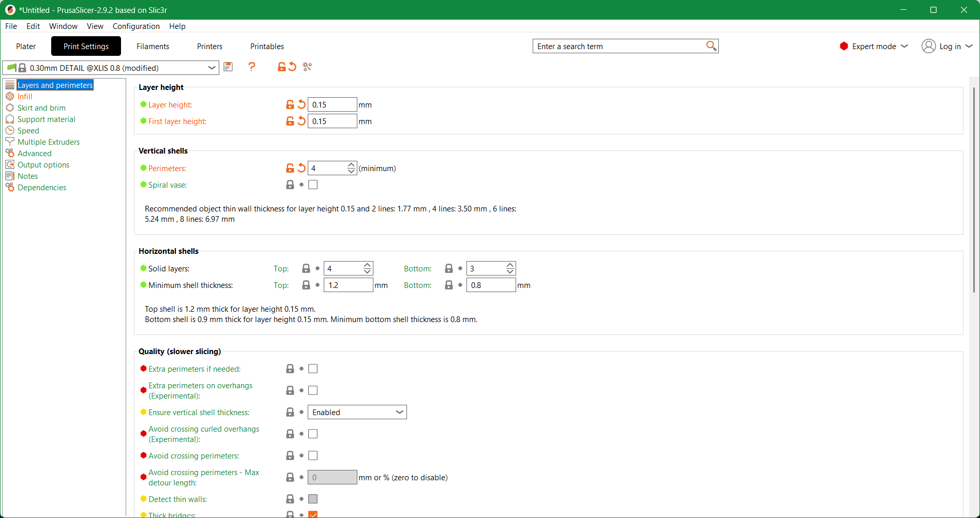This screenshot has height=518, width=980.
Task: Open the File menu
Action: (x=11, y=26)
